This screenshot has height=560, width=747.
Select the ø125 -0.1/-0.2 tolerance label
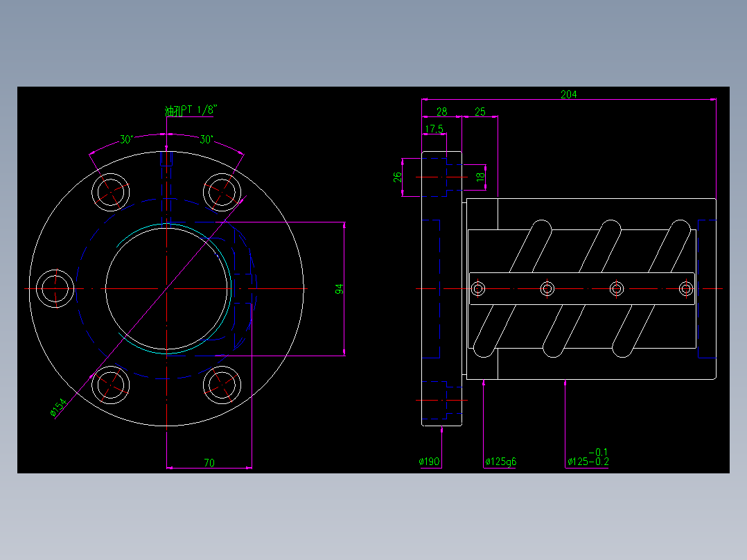[x=588, y=457]
